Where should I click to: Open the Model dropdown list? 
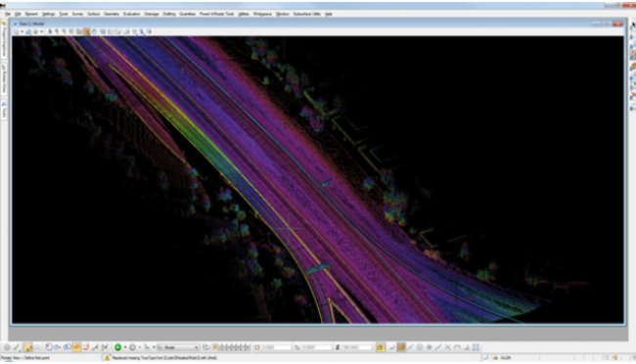tap(178, 347)
